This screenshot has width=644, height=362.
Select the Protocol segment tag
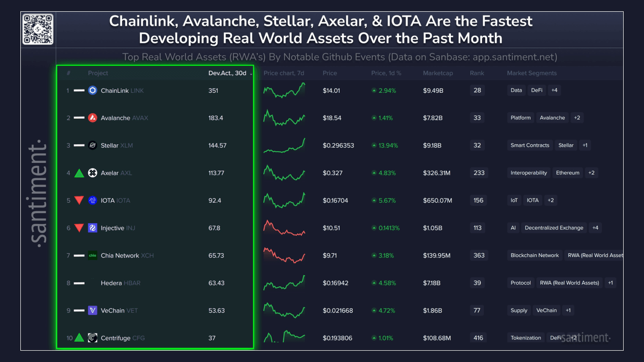coord(521,283)
